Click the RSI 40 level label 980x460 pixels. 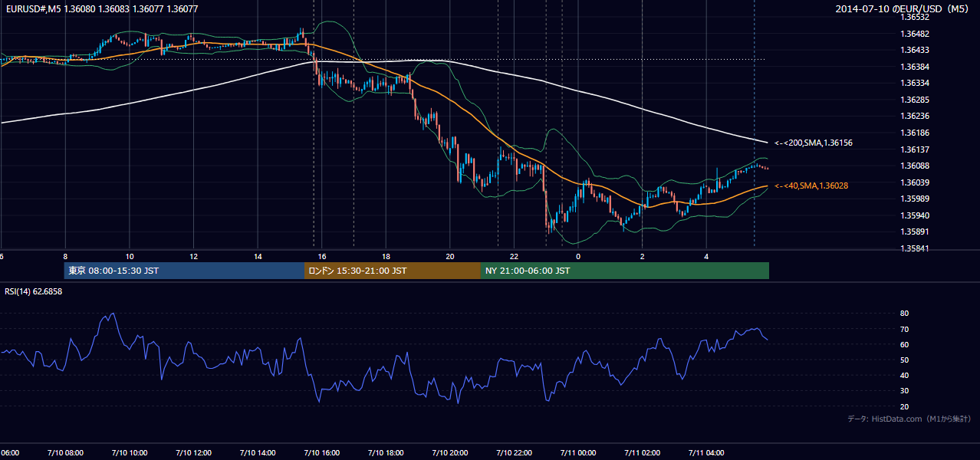pos(904,375)
